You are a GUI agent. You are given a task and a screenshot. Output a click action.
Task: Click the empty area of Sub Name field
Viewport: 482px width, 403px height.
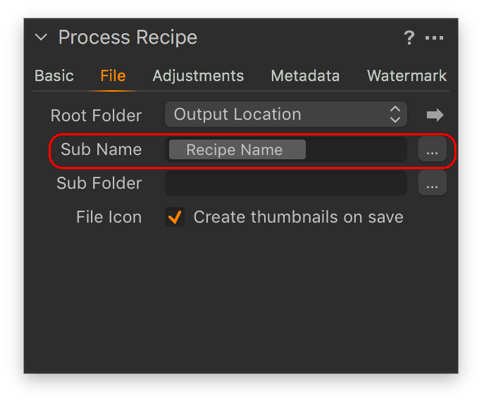(x=356, y=149)
